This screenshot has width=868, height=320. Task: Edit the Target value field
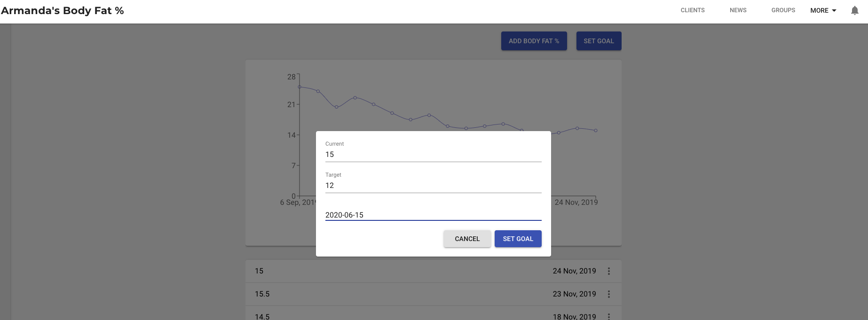click(x=434, y=186)
